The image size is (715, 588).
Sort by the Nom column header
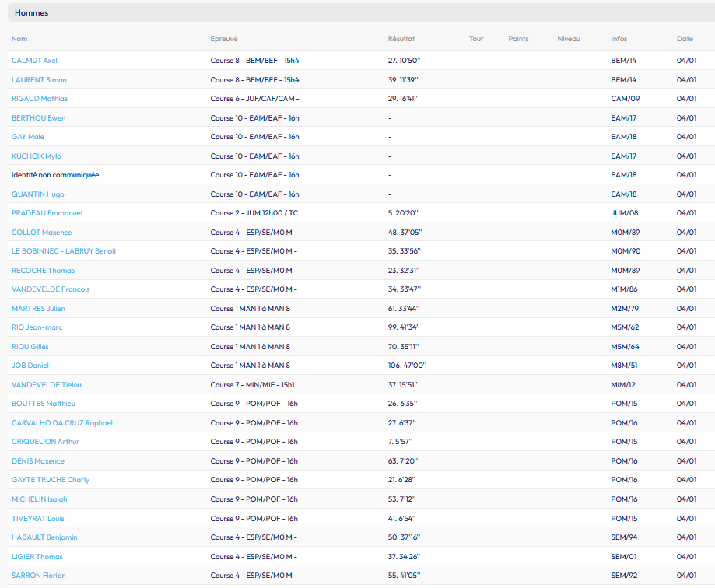[x=19, y=39]
